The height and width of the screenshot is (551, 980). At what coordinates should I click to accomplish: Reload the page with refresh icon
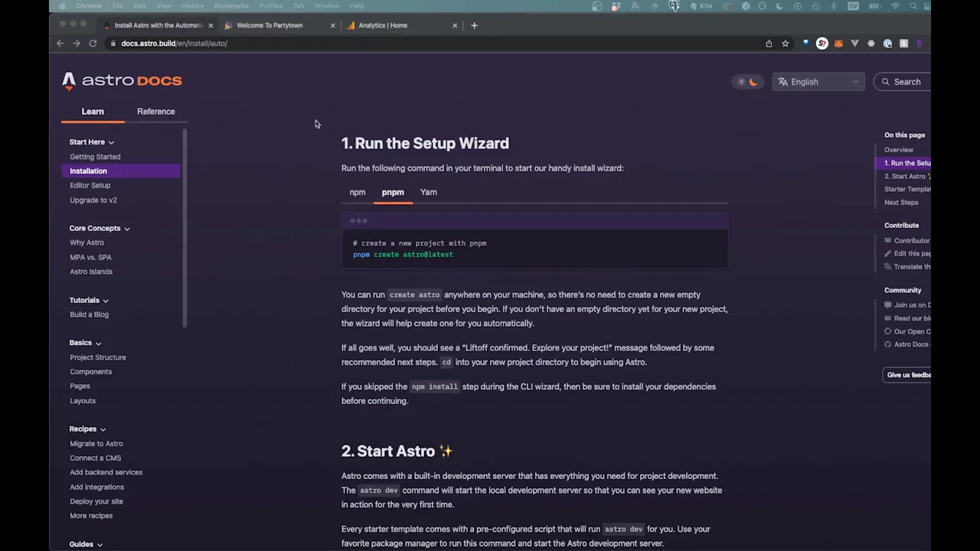click(x=93, y=44)
